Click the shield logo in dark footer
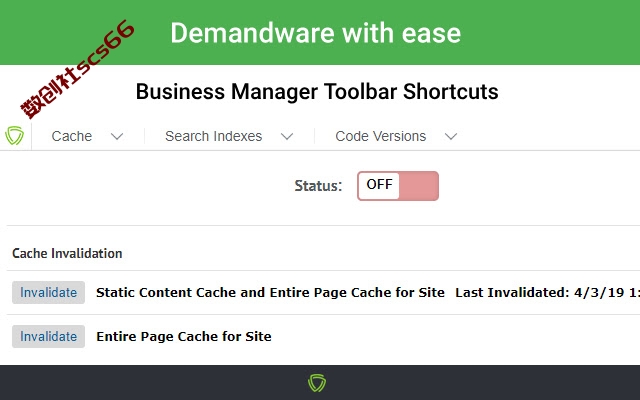Image resolution: width=640 pixels, height=400 pixels. pyautogui.click(x=317, y=383)
